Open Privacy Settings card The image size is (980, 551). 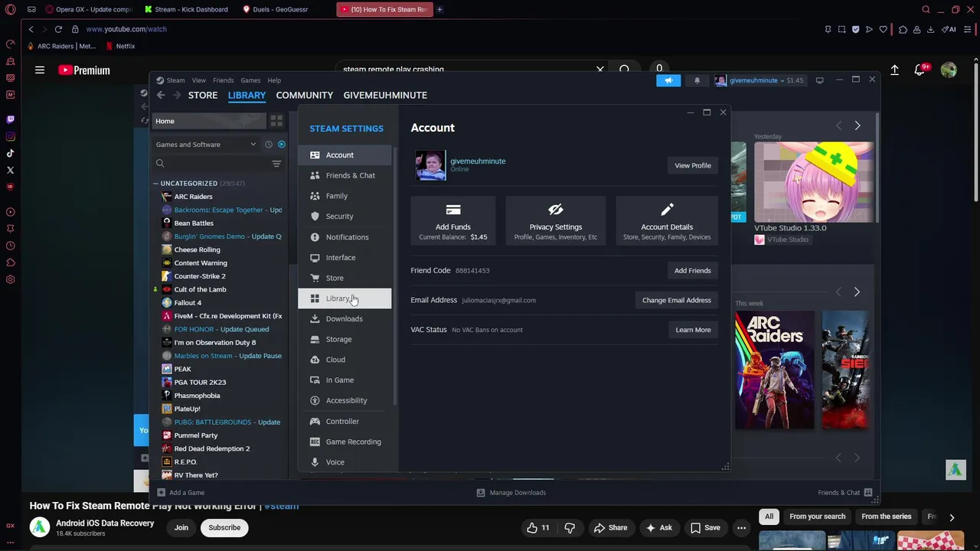point(556,220)
